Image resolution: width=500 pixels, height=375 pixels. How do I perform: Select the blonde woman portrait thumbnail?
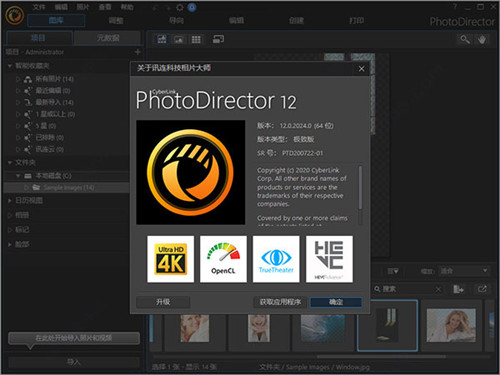[451, 325]
